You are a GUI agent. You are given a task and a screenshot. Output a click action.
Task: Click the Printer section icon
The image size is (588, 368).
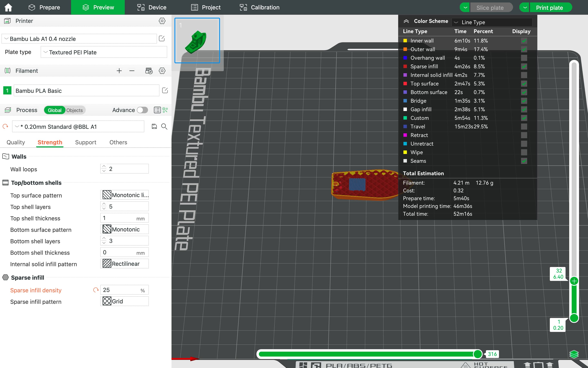[7, 21]
